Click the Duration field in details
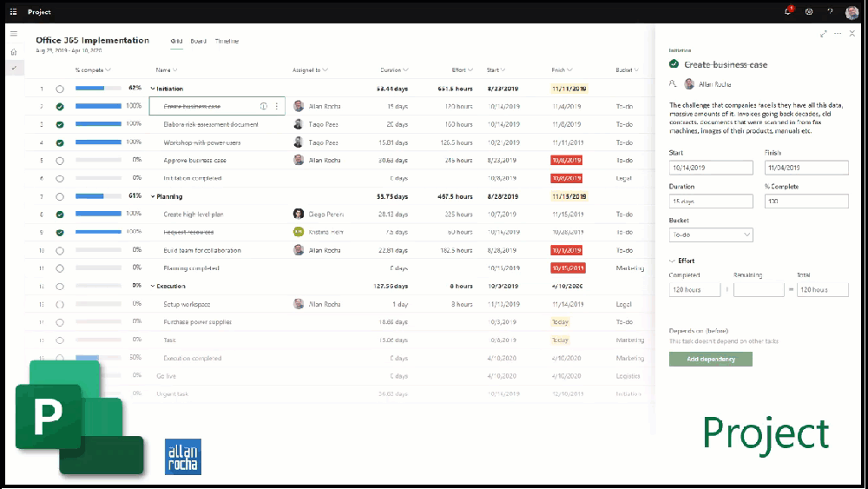 click(x=711, y=201)
